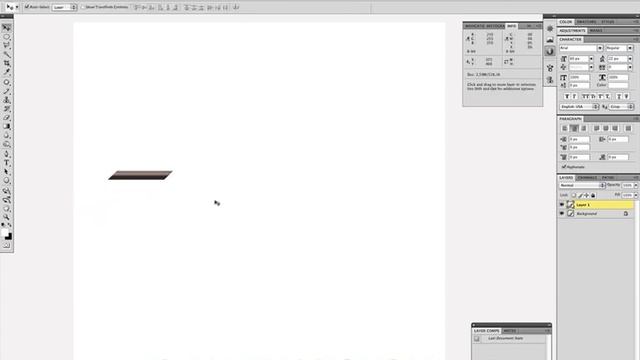The height and width of the screenshot is (360, 640).
Task: Click the layer Opacity field
Action: coord(627,185)
